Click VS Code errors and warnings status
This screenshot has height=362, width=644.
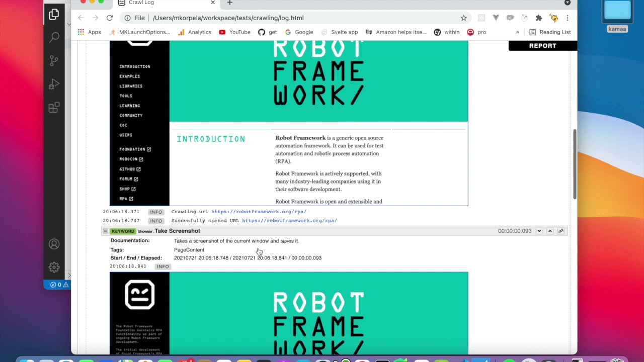[x=59, y=285]
